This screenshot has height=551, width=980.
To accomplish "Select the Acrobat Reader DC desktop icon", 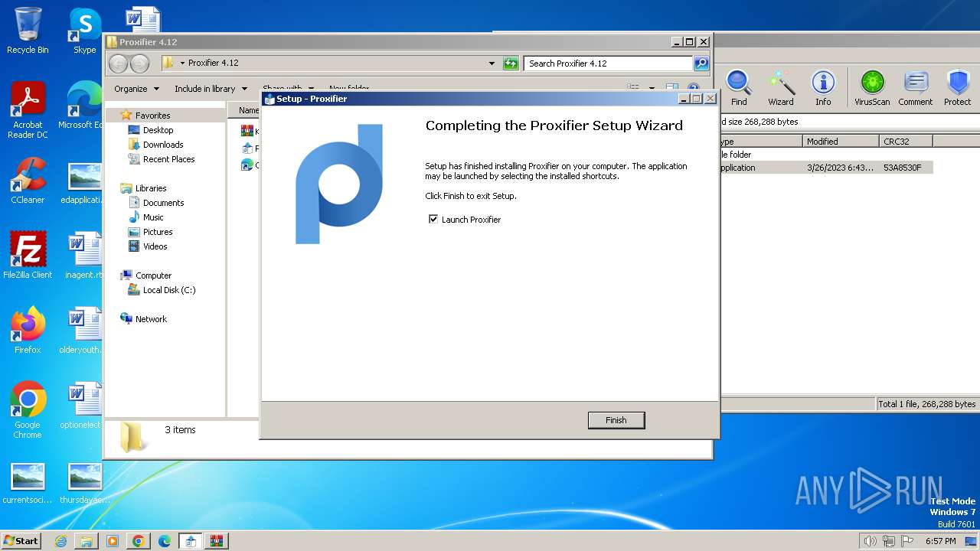I will point(28,109).
